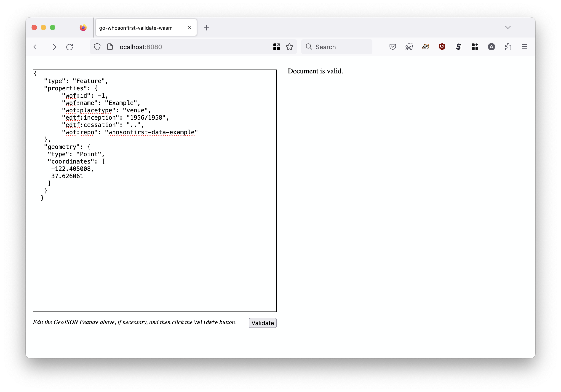
Task: Expand the list all tabs chevron
Action: [508, 27]
